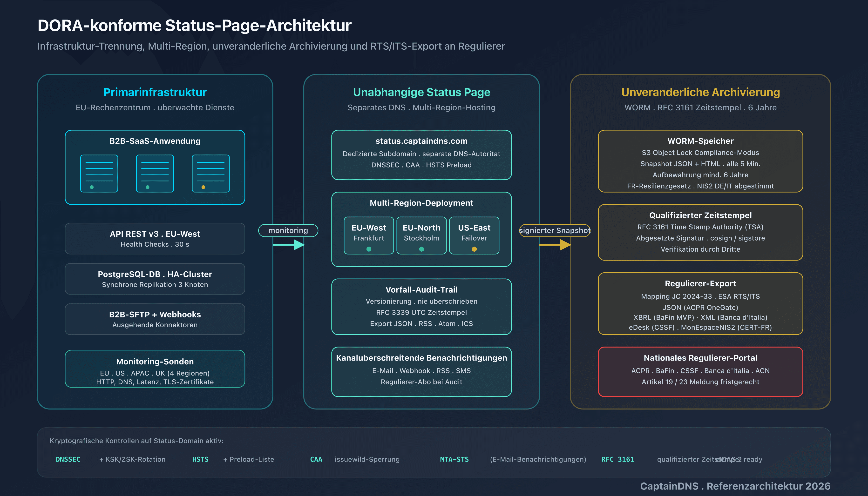This screenshot has height=496, width=868.
Task: Click the green status dot under EU-West Frankfurt
Action: coord(369,249)
